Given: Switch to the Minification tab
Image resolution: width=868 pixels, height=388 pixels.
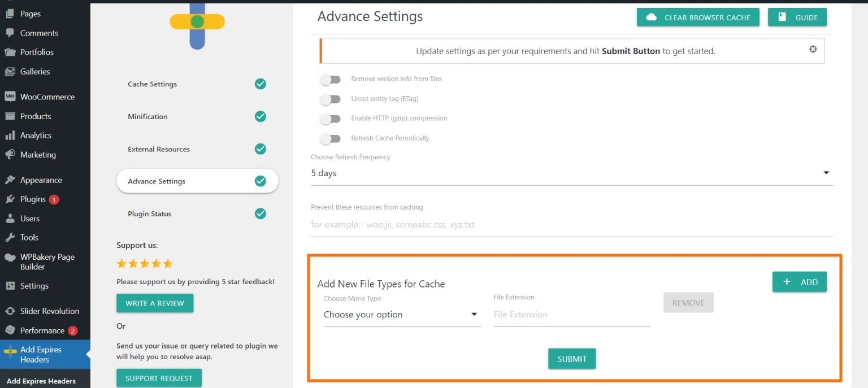Looking at the screenshot, I should 148,117.
